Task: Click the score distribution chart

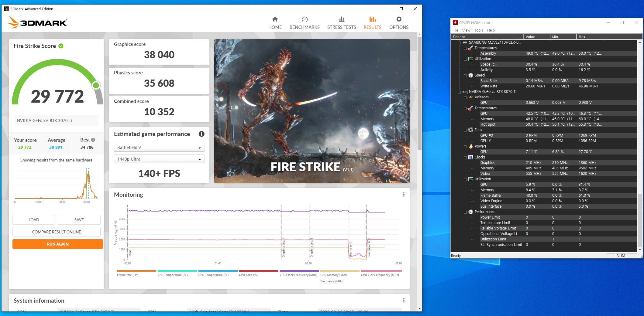Action: (x=57, y=185)
